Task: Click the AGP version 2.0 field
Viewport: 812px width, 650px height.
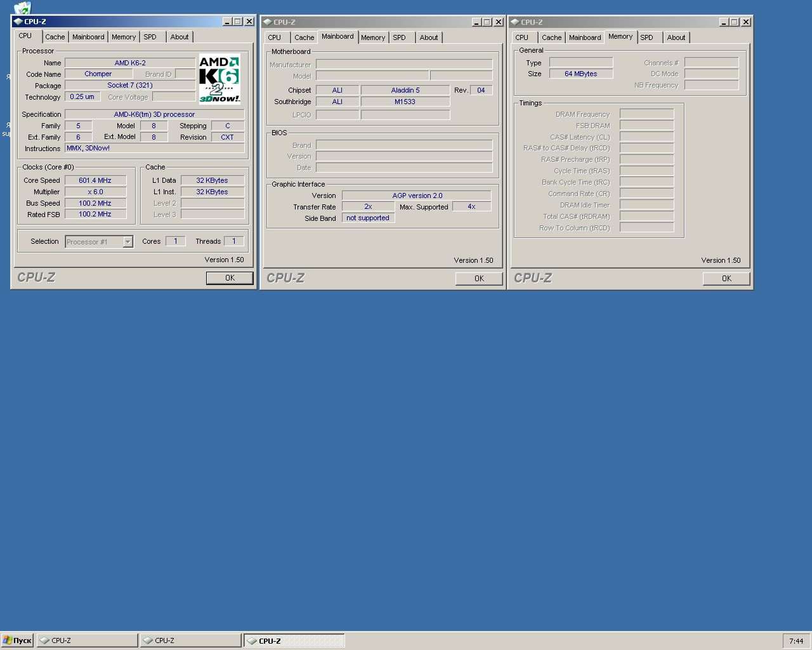Action: (417, 196)
